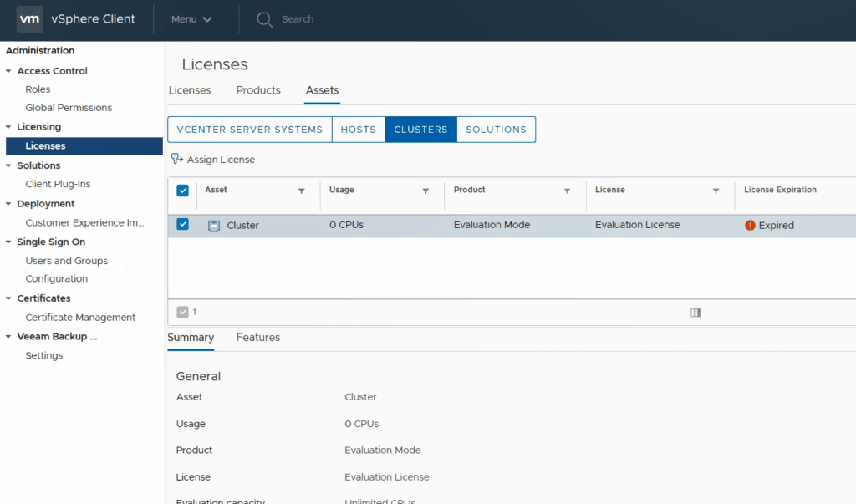Open the Summary tab
The width and height of the screenshot is (856, 504).
(191, 338)
